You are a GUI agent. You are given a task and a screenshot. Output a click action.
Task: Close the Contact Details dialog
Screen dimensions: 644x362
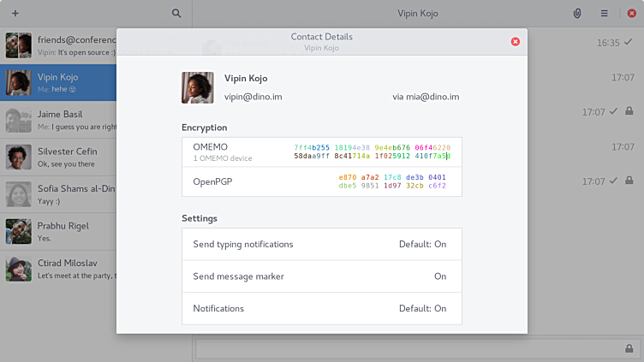(516, 42)
